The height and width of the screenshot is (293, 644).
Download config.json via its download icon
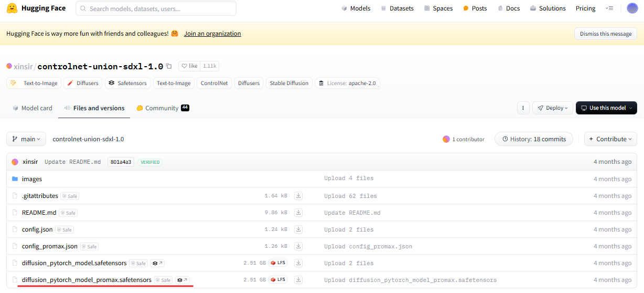pyautogui.click(x=298, y=229)
